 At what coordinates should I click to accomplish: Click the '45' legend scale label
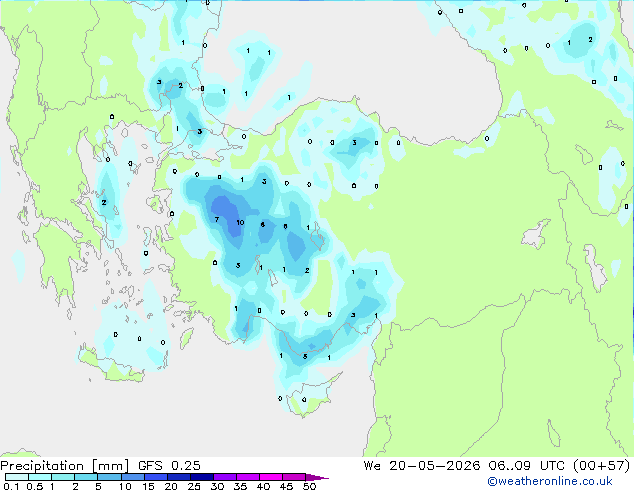point(286,486)
